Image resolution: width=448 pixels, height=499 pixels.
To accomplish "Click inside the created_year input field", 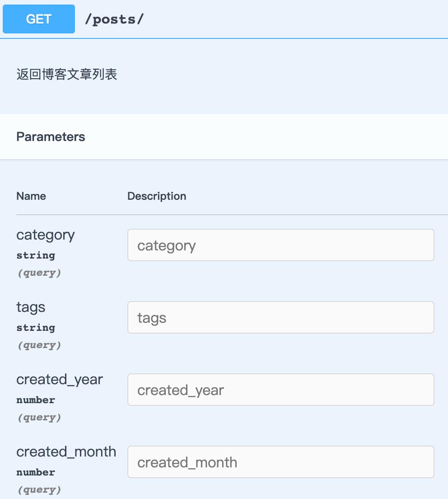I will tap(280, 390).
